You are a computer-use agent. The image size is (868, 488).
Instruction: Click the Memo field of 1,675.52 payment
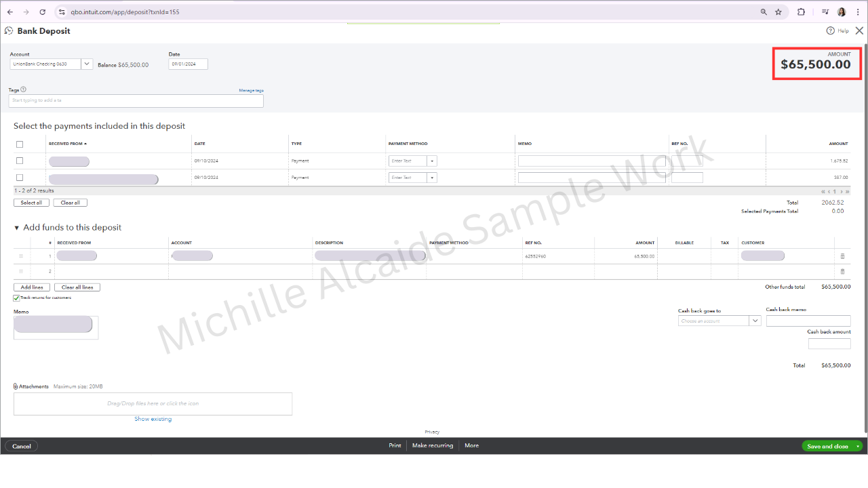click(593, 161)
